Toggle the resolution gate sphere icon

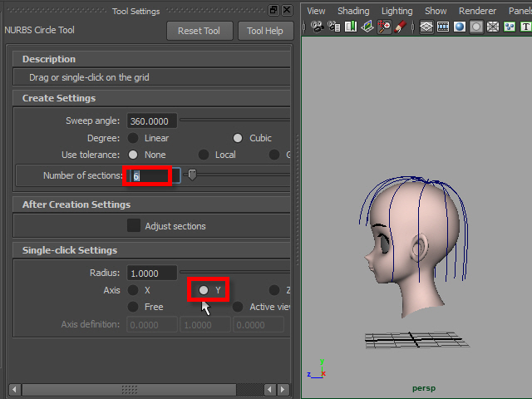click(460, 27)
